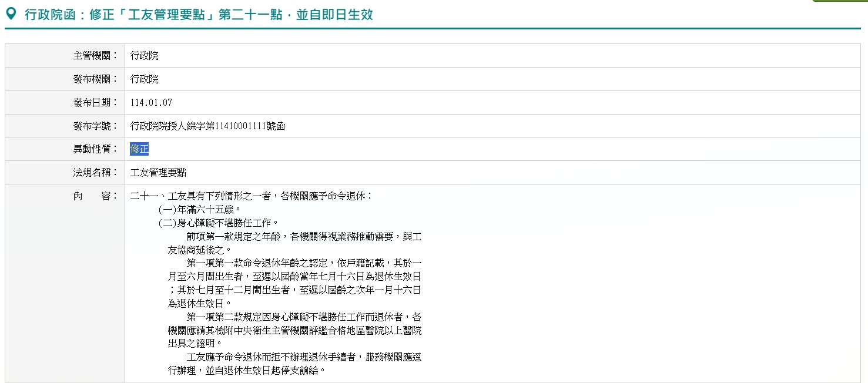This screenshot has width=868, height=383.
Task: Click item (二)身心障礙不堪勝任工作
Action: 219,223
